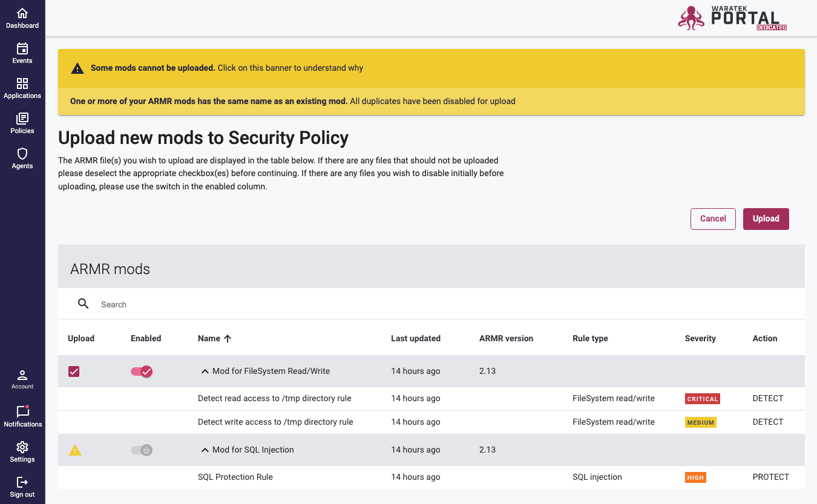Click the Cancel button
817x504 pixels.
(713, 219)
